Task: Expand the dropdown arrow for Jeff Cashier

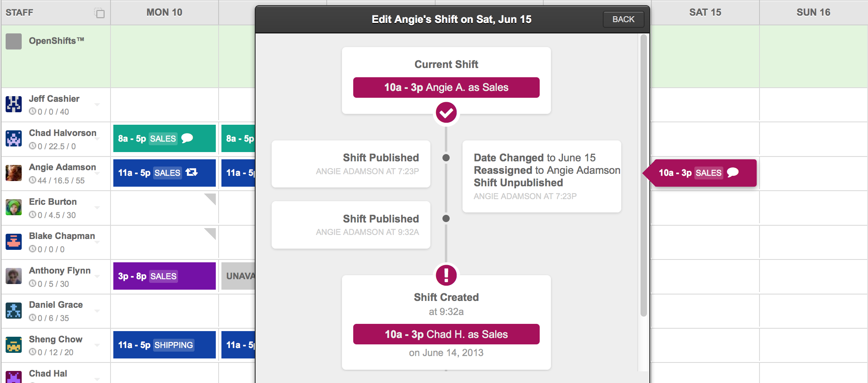Action: (97, 105)
